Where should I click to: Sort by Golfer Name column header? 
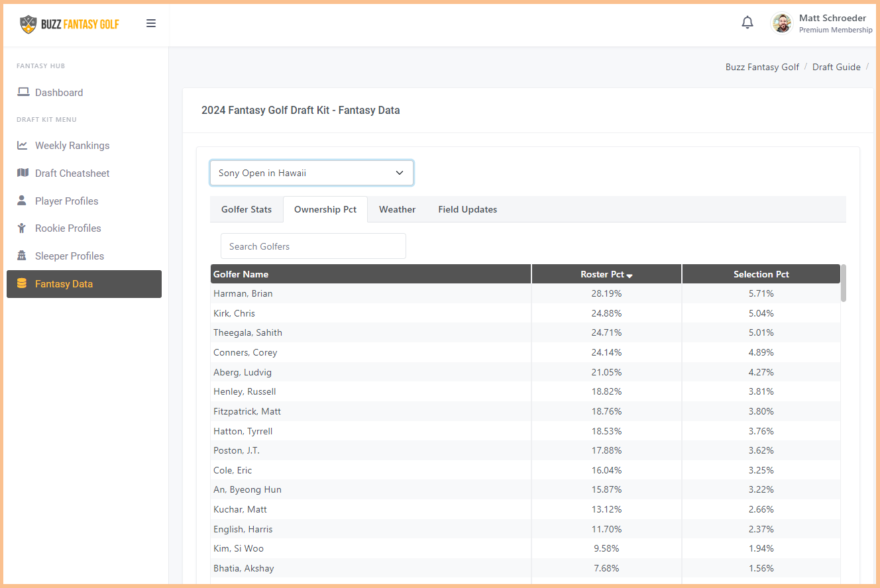tap(370, 274)
